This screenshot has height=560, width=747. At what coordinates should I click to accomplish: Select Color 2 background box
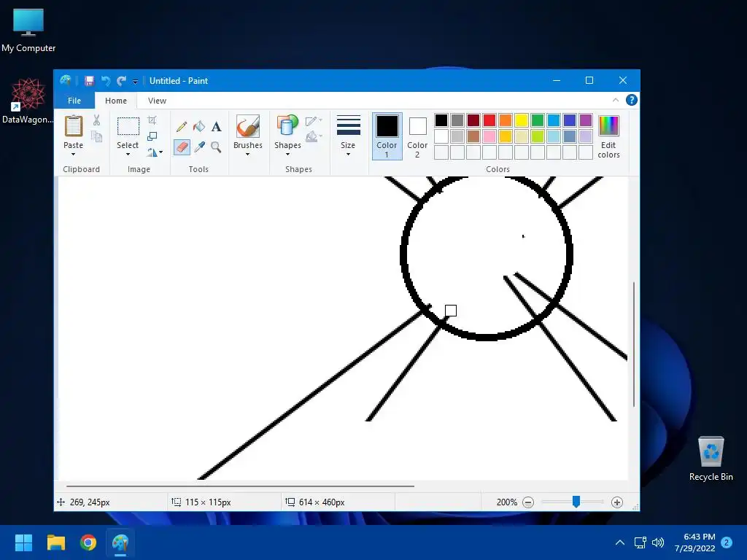click(417, 136)
